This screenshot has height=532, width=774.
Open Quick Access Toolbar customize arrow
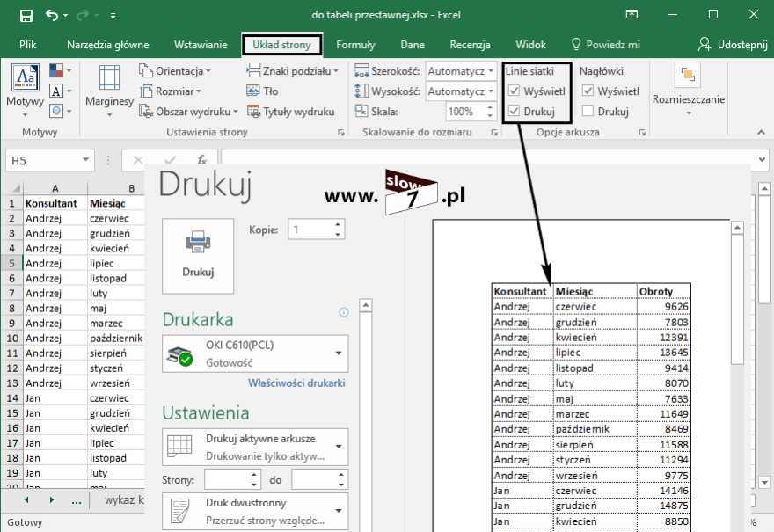113,16
